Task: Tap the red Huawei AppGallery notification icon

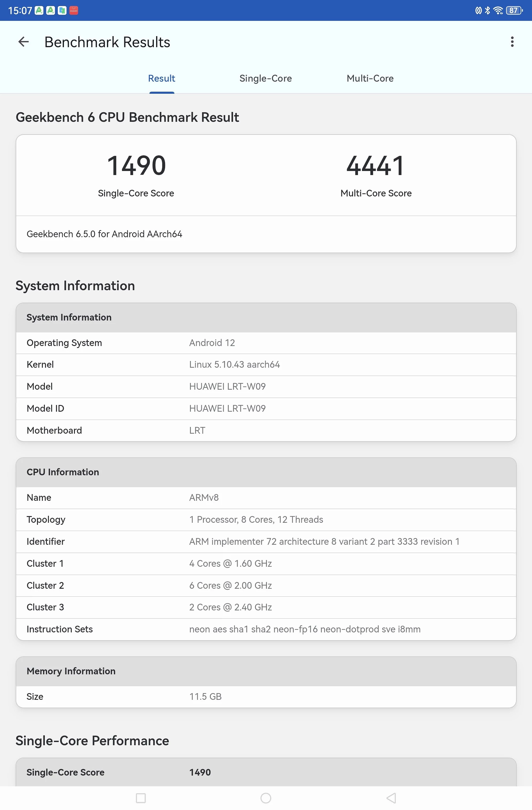Action: click(x=74, y=10)
